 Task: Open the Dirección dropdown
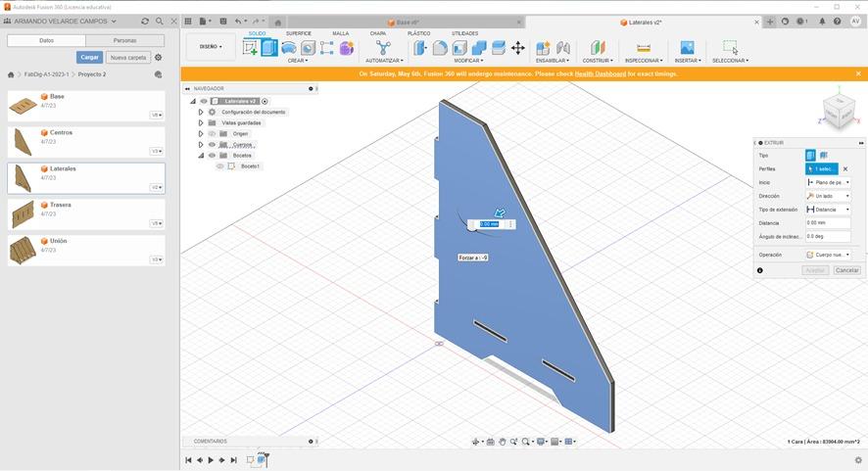click(x=828, y=196)
